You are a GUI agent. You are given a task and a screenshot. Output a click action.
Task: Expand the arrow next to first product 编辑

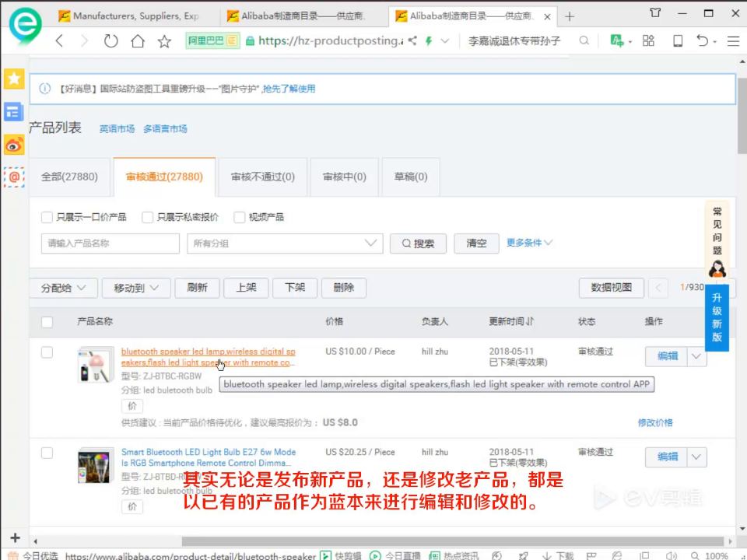point(696,356)
